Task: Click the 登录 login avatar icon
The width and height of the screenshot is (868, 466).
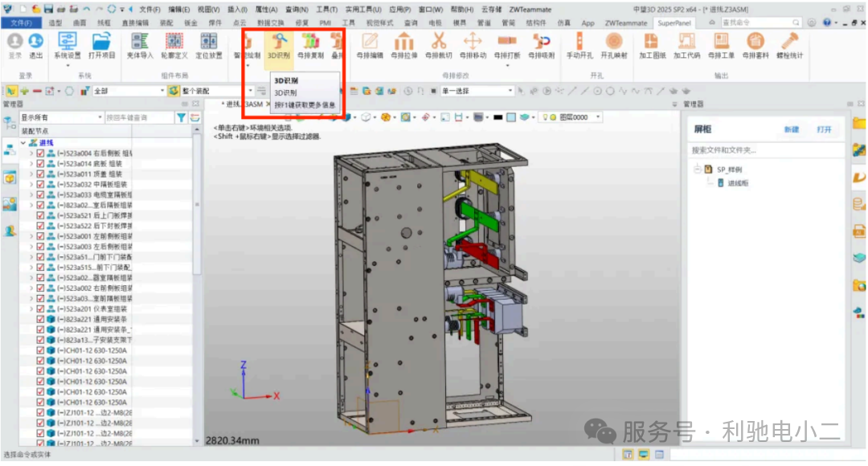Action: [15, 45]
